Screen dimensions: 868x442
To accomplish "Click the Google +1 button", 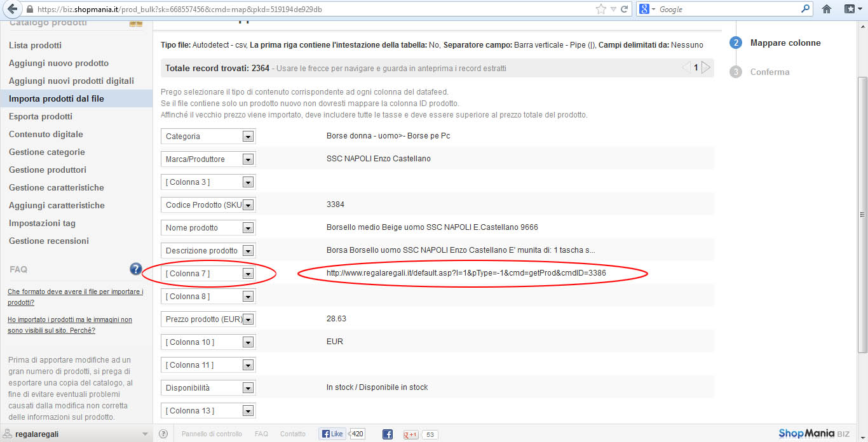I will 410,434.
